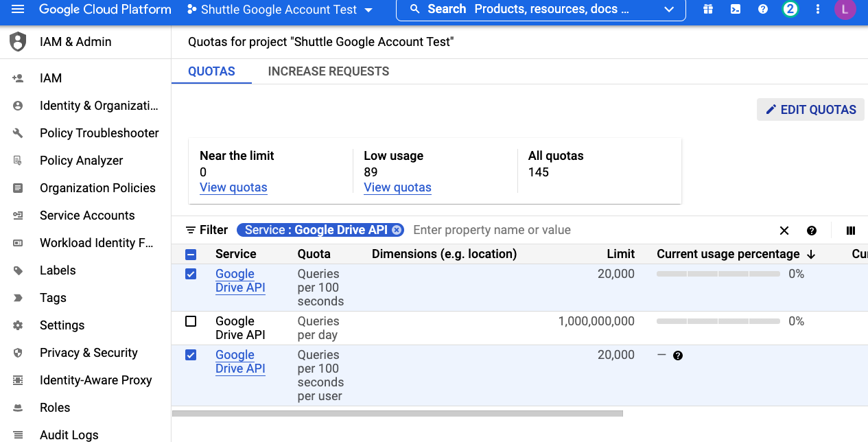Click the Settings gear icon in sidebar
The width and height of the screenshot is (868, 442).
coord(18,325)
